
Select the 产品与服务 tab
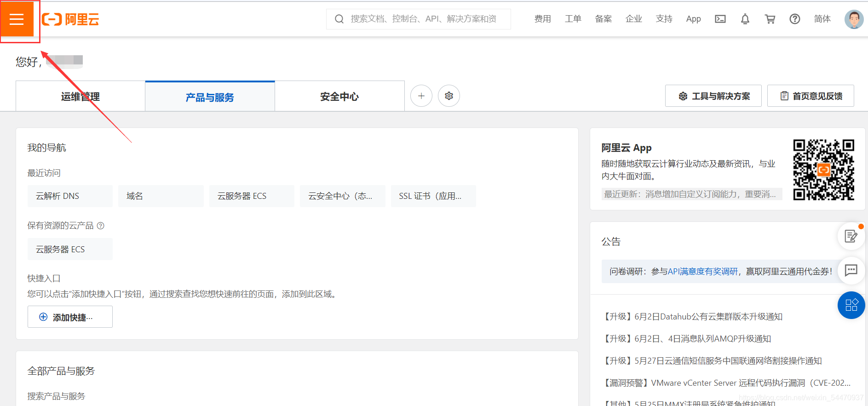point(210,96)
